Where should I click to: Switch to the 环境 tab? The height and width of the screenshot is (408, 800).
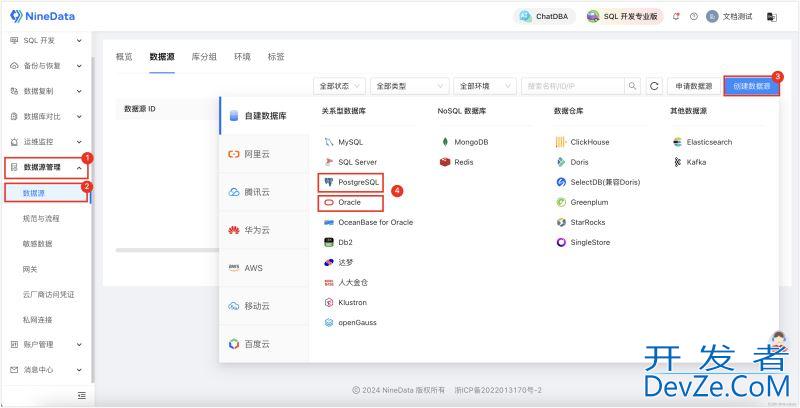pyautogui.click(x=242, y=57)
